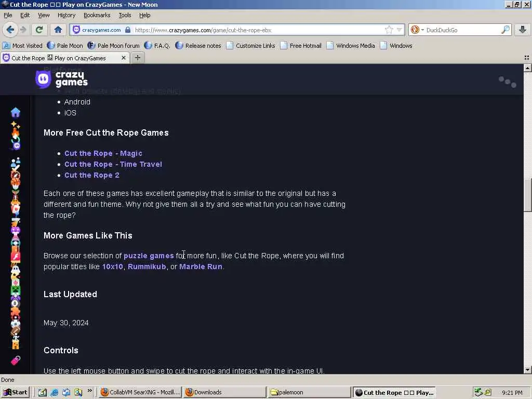Launch Internet Explorer from Quick Launch
The width and height of the screenshot is (532, 399).
tap(54, 392)
